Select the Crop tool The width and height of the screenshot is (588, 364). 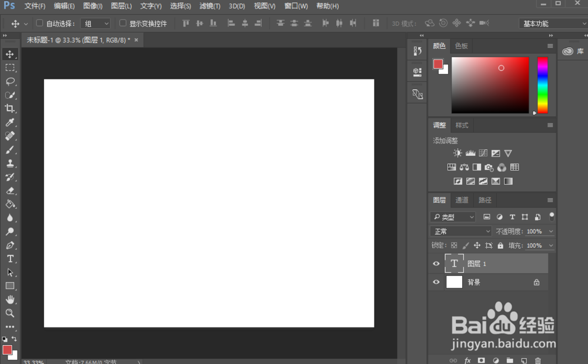[10, 109]
